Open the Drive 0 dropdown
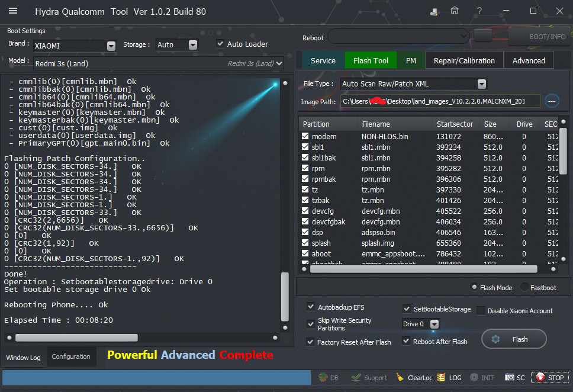The image size is (573, 392). click(420, 324)
